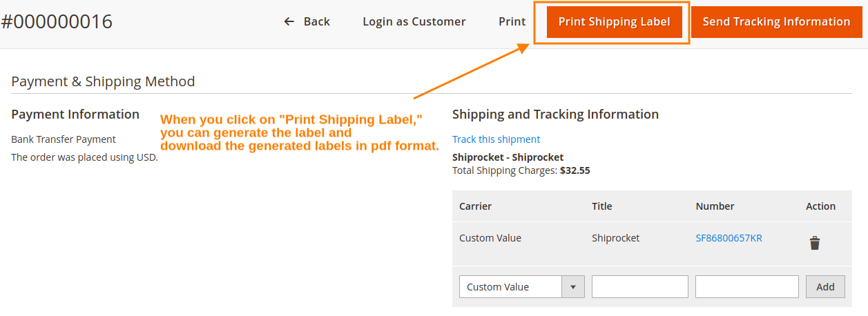
Task: Open the Track this shipment link
Action: (x=496, y=139)
